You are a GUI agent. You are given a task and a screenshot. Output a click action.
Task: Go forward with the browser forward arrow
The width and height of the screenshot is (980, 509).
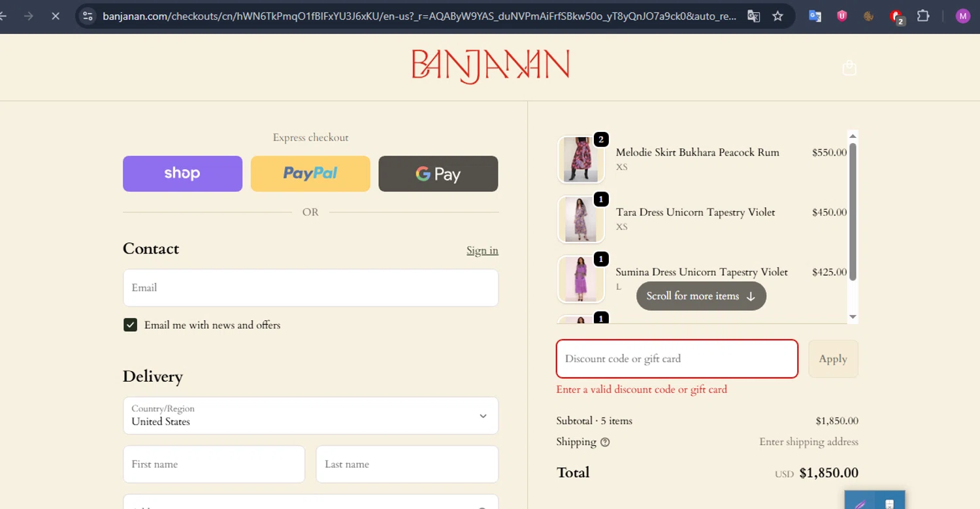(x=28, y=16)
